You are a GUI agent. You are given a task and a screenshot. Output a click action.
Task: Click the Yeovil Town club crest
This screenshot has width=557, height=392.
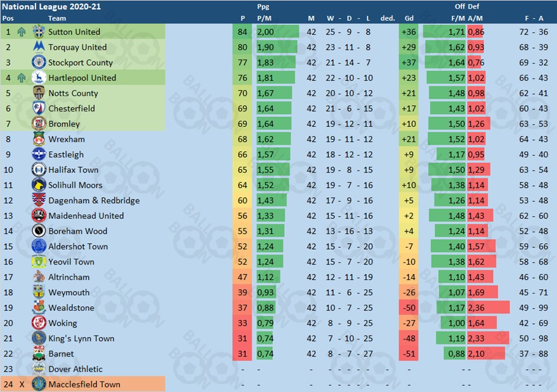pyautogui.click(x=39, y=262)
